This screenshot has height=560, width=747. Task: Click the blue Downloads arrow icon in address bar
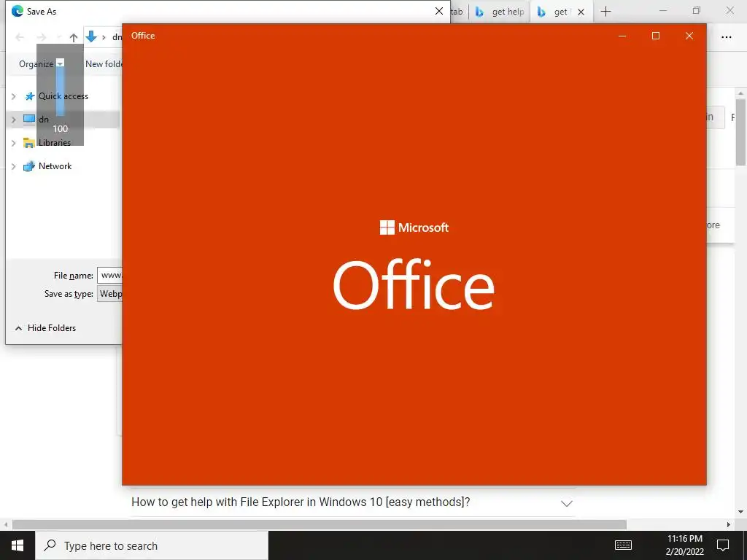(x=91, y=36)
